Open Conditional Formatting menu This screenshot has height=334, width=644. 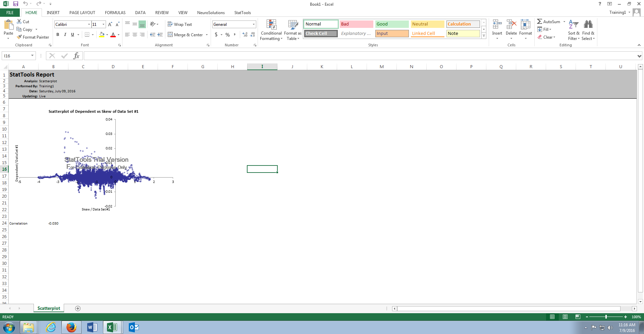click(271, 30)
